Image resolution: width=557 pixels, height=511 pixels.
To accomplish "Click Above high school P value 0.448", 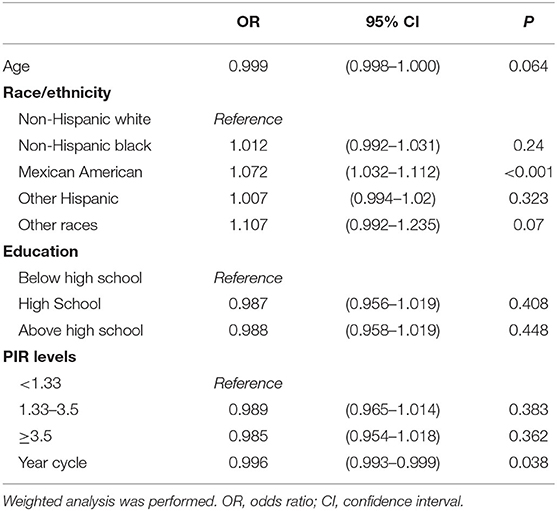I will [529, 331].
